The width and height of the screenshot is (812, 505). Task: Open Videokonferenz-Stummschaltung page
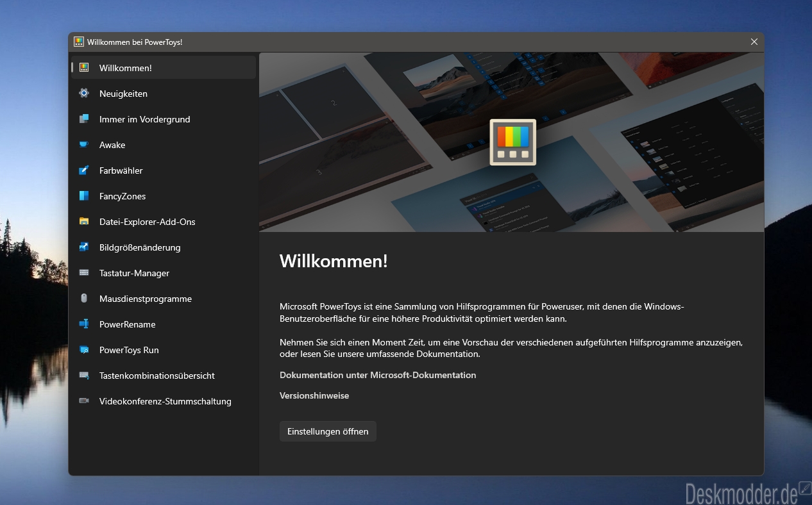[164, 401]
